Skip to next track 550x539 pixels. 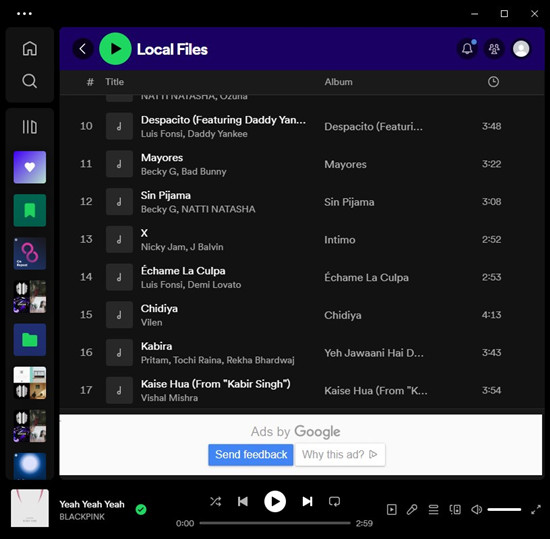[x=307, y=501]
